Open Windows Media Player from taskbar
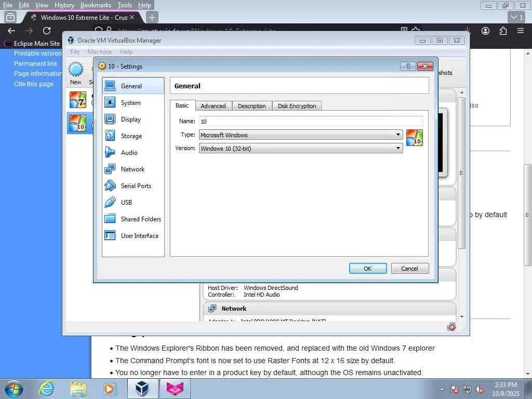The width and height of the screenshot is (532, 399). (110, 389)
